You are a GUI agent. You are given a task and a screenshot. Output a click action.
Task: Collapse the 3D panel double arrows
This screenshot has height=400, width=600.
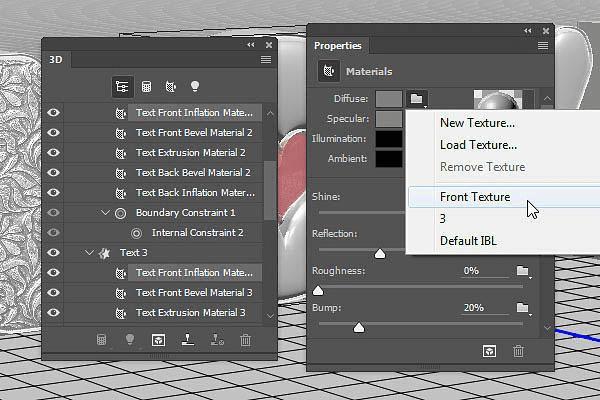tap(251, 45)
